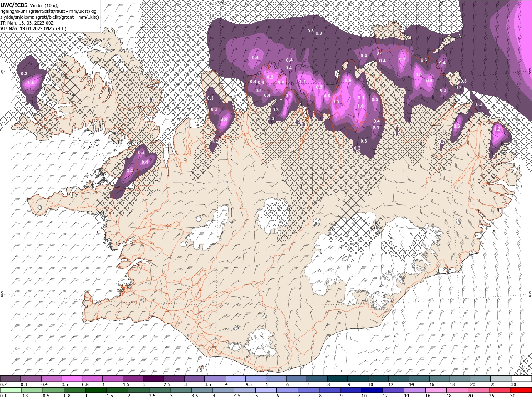
Task: Pick the top-scale swatch between 4 and 4.5
Action: tap(235, 378)
